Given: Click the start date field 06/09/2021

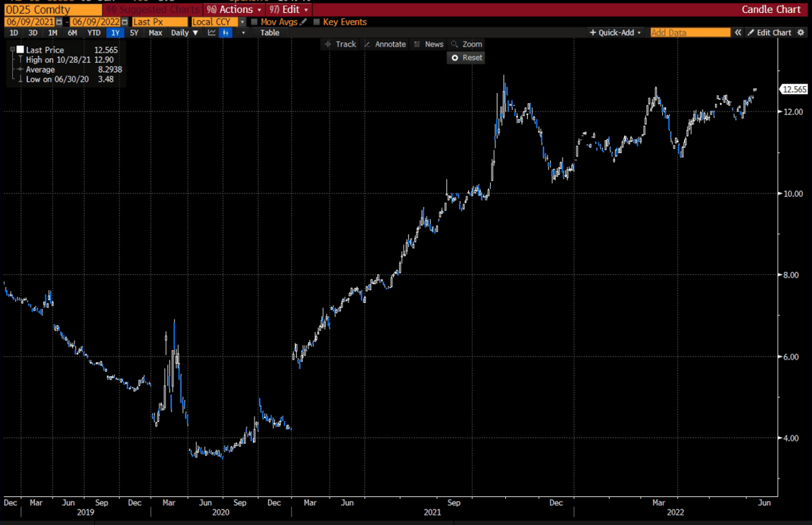Looking at the screenshot, I should [30, 22].
